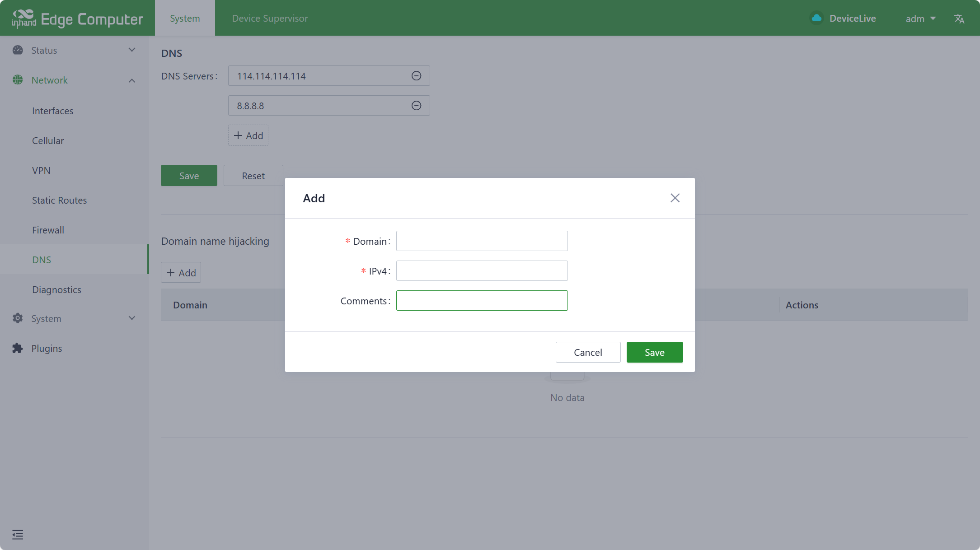Open the Firewall menu item
The height and width of the screenshot is (550, 980).
pos(48,230)
